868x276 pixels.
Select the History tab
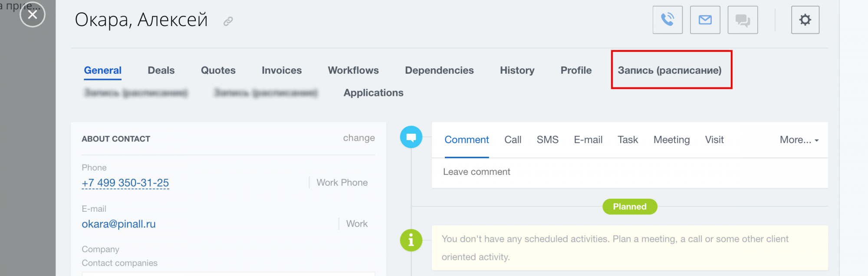[x=517, y=70]
